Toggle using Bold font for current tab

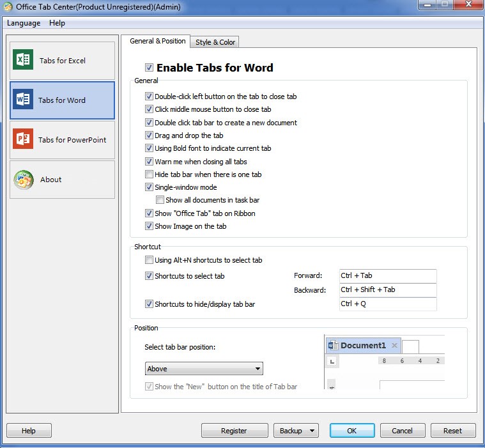click(149, 148)
